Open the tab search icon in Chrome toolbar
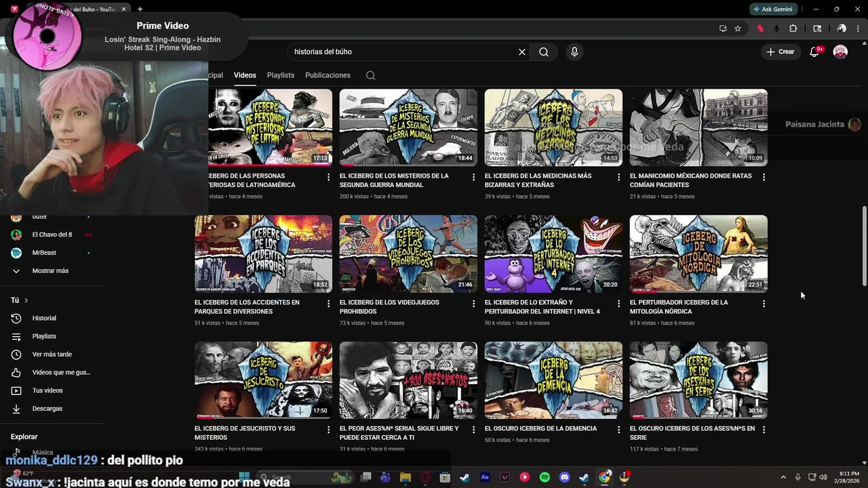Image resolution: width=868 pixels, height=488 pixels. pyautogui.click(x=817, y=28)
